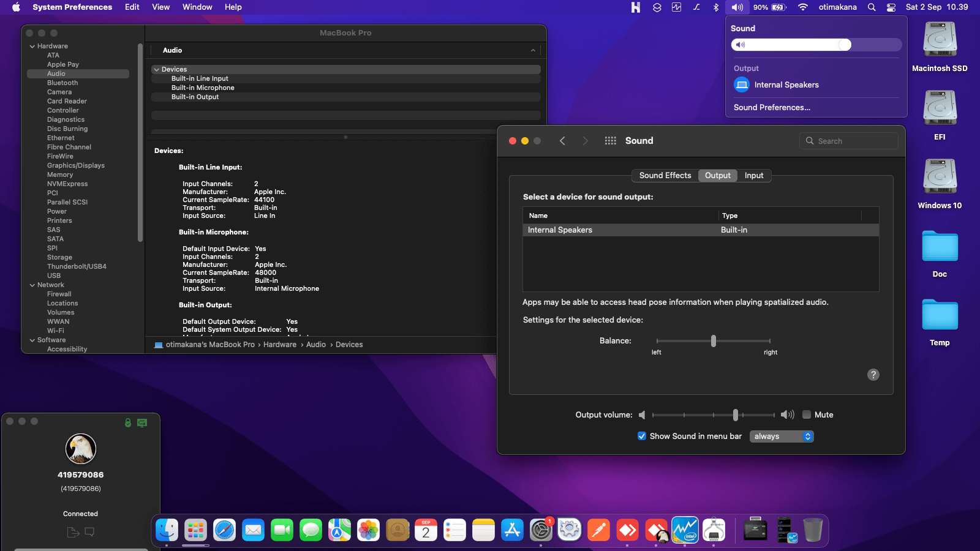Screen dimensions: 980x551
Task: Launch Safari from the Dock
Action: point(224,530)
